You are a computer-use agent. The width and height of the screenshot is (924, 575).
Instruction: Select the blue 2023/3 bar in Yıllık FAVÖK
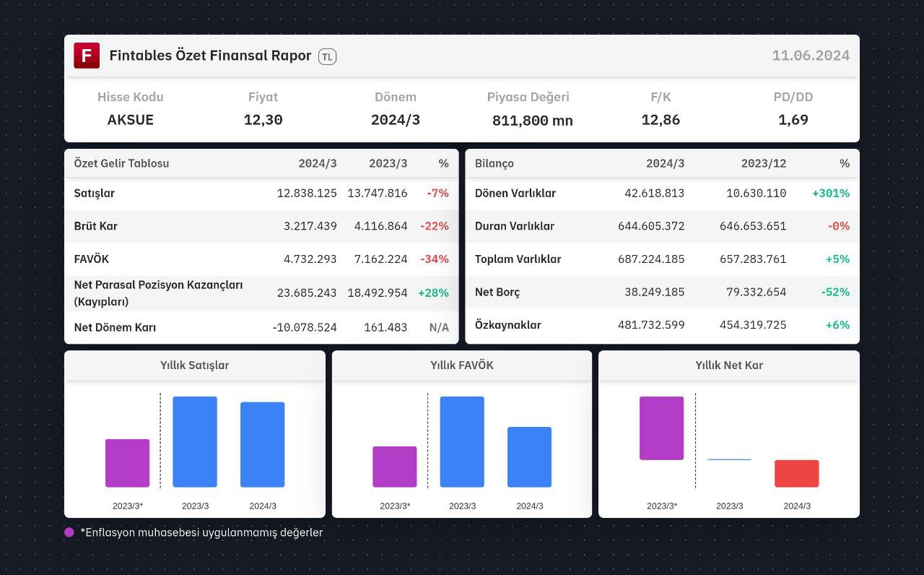[x=462, y=441]
